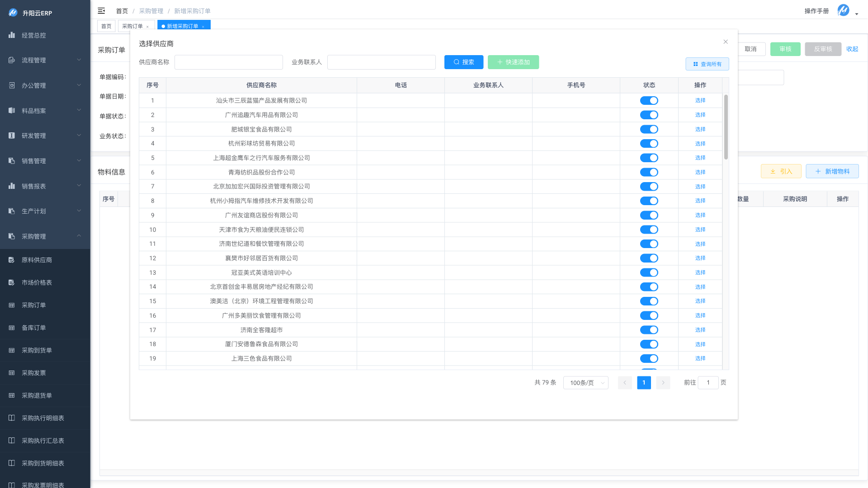The width and height of the screenshot is (868, 488).
Task: Open 备库订单 menu item in sidebar
Action: 34,328
